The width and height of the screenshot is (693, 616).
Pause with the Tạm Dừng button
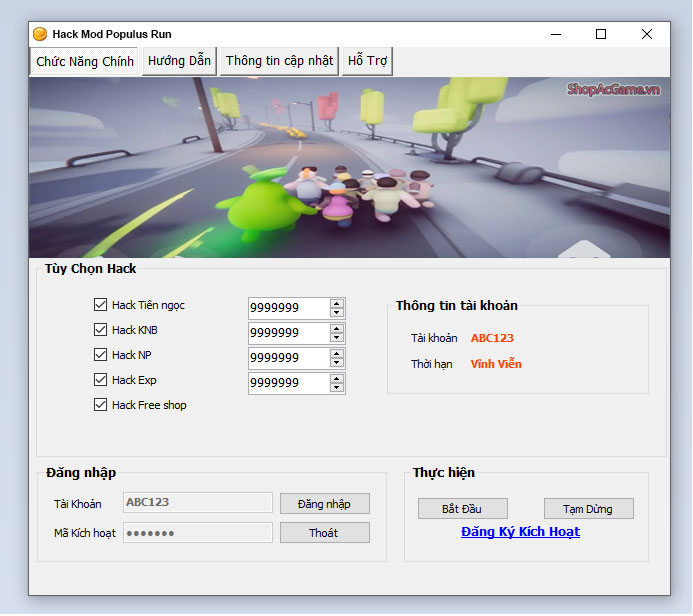click(588, 509)
